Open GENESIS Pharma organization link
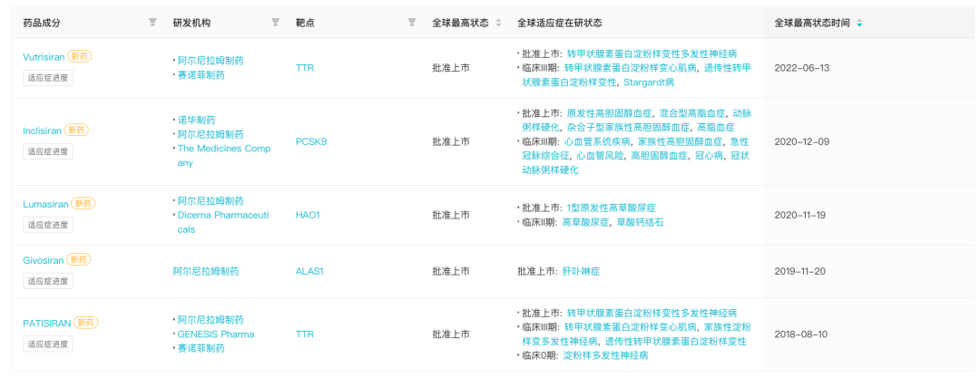Image resolution: width=980 pixels, height=378 pixels. click(x=215, y=334)
